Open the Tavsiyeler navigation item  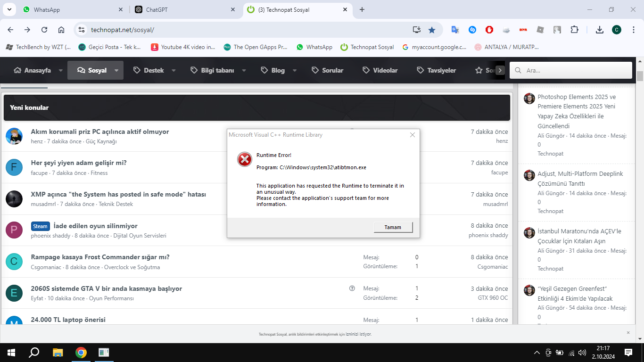click(437, 70)
